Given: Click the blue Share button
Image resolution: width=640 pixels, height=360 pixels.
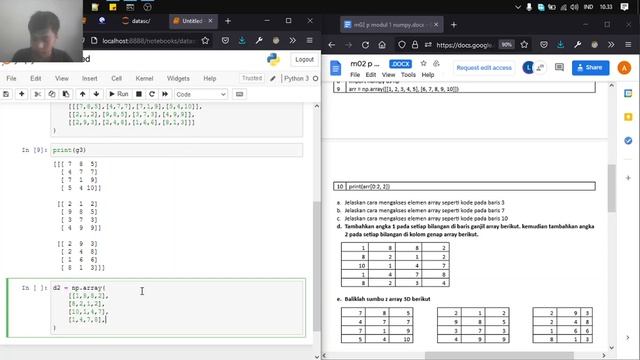Looking at the screenshot, I should coord(591,68).
